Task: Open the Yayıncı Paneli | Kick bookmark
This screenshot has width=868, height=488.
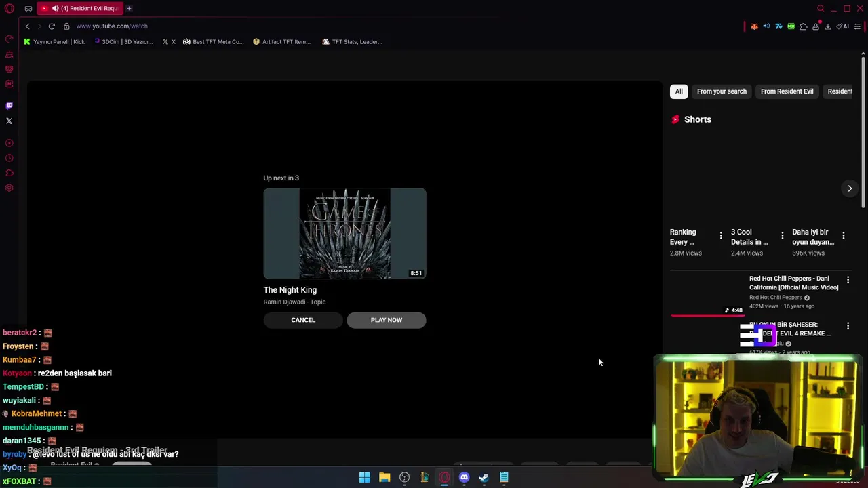Action: point(54,41)
